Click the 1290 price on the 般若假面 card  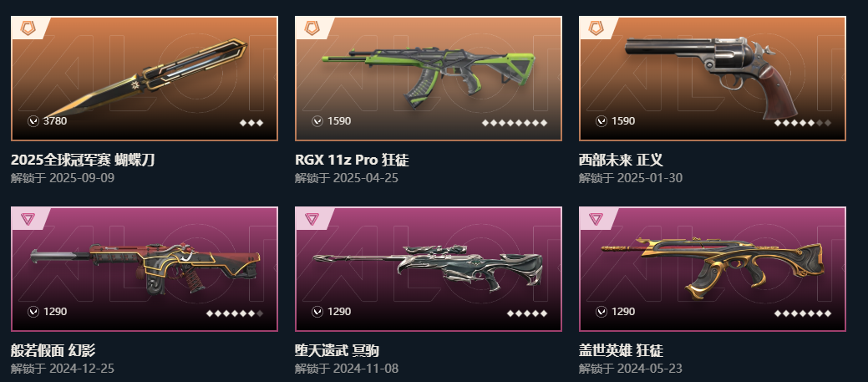tap(55, 312)
